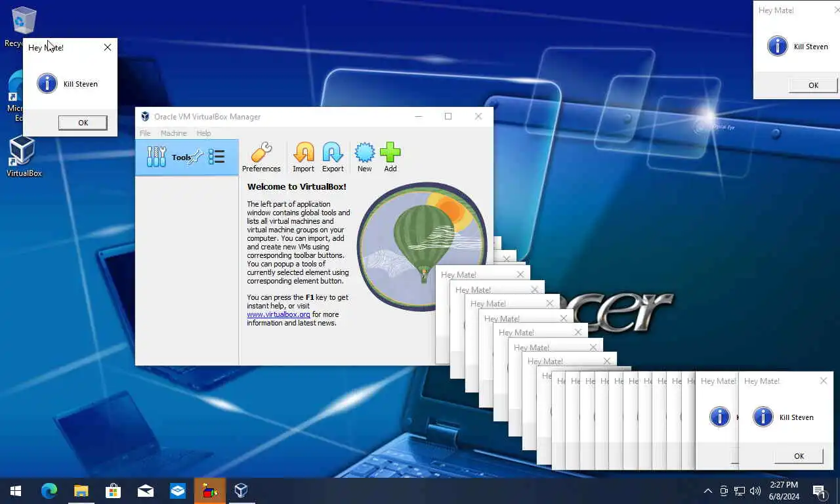This screenshot has width=840, height=504.
Task: Click info icon in top-right Hey Mate dialog
Action: pyautogui.click(x=778, y=46)
